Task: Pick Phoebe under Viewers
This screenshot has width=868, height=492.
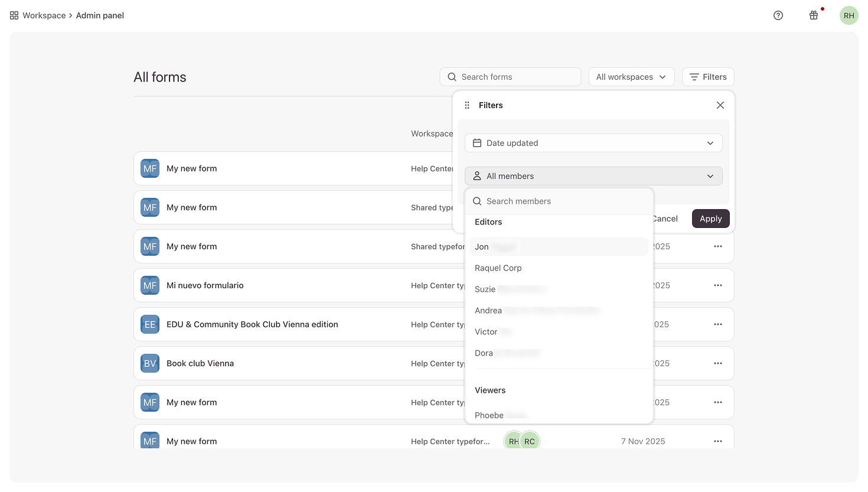Action: point(490,415)
